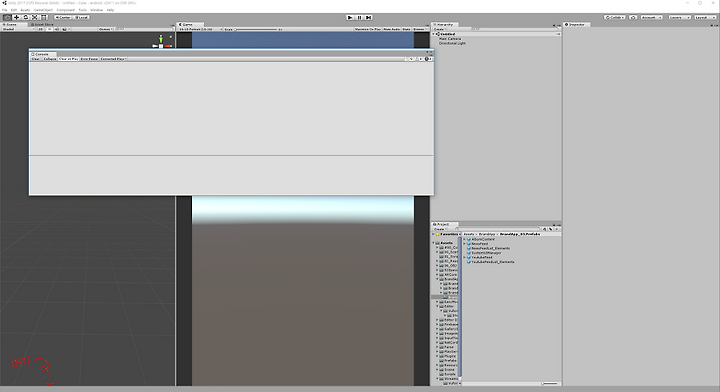The width and height of the screenshot is (720, 392).
Task: Toggle 2D mode in Scene view
Action: [41, 29]
